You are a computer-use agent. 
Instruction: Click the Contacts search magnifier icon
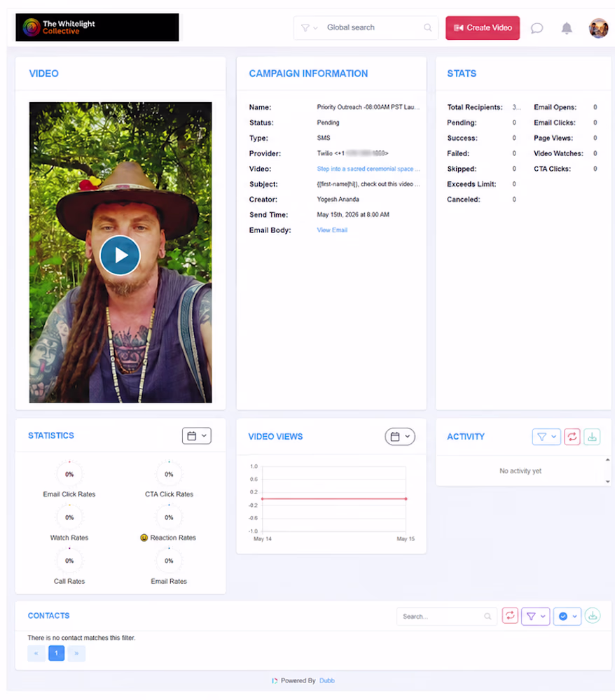488,617
